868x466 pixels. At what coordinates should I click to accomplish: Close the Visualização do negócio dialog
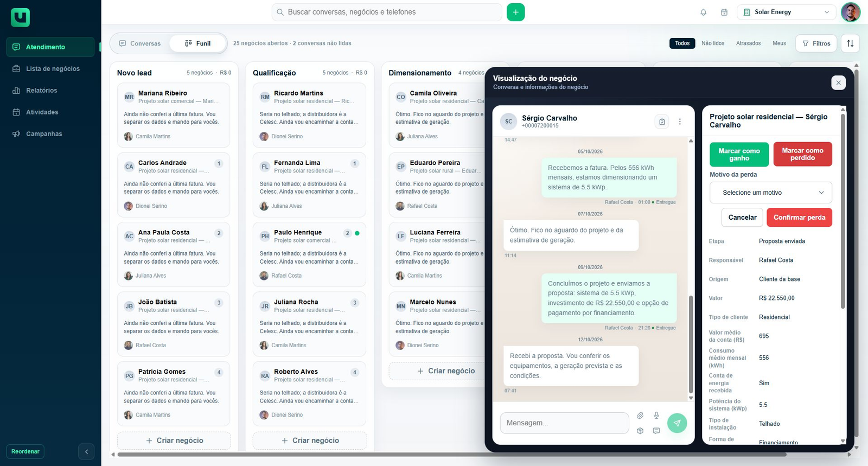(838, 82)
